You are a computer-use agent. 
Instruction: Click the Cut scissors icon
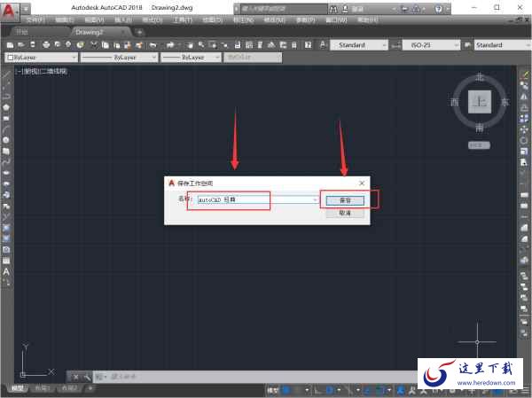tap(94, 45)
